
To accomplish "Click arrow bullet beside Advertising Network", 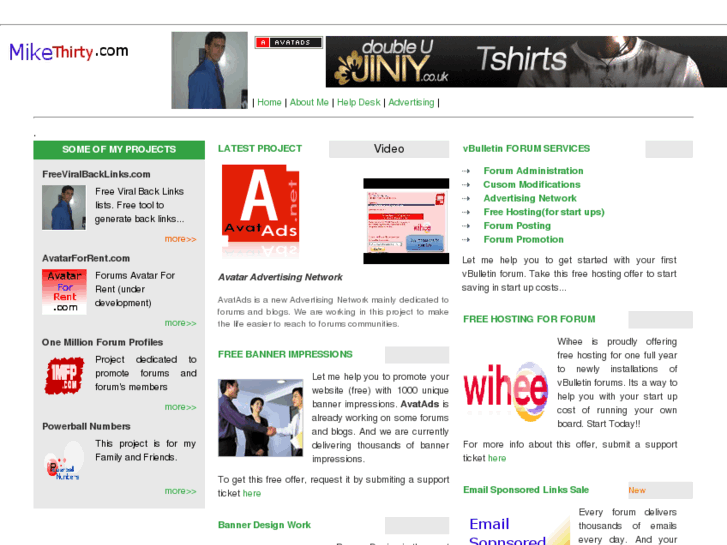I will click(466, 199).
